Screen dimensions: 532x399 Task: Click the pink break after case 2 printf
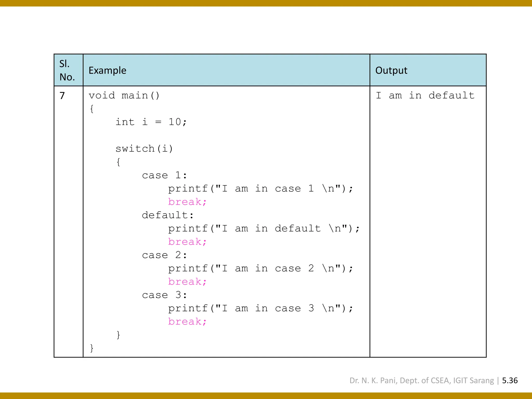tap(187, 282)
